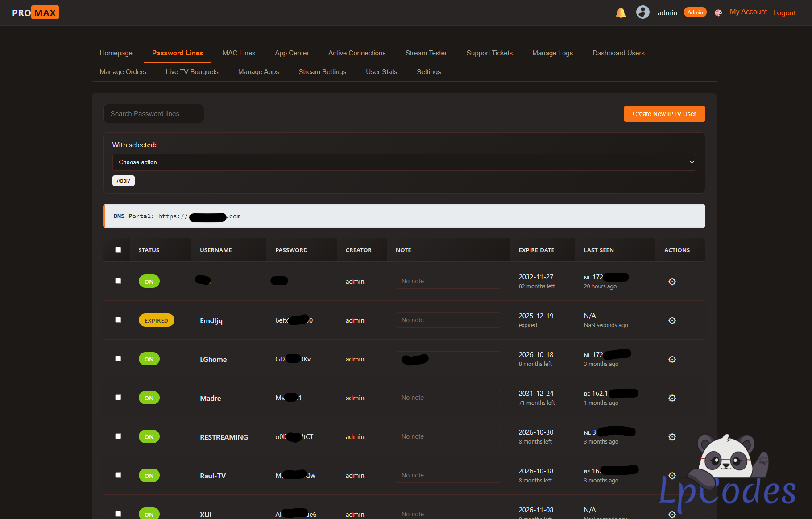Screen dimensions: 812x519
Task: Click the EXPIRED status badge for Emdljq
Action: point(156,320)
